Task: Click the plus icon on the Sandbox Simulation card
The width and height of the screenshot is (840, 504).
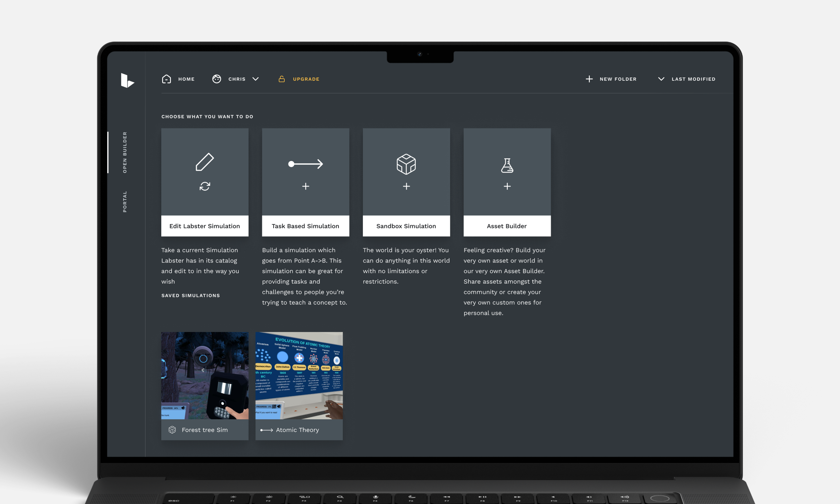Action: point(407,186)
